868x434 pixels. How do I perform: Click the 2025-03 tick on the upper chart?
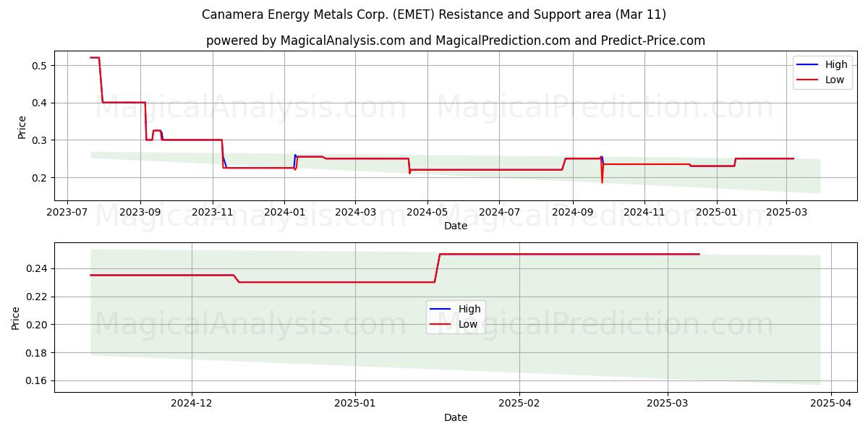coord(786,212)
